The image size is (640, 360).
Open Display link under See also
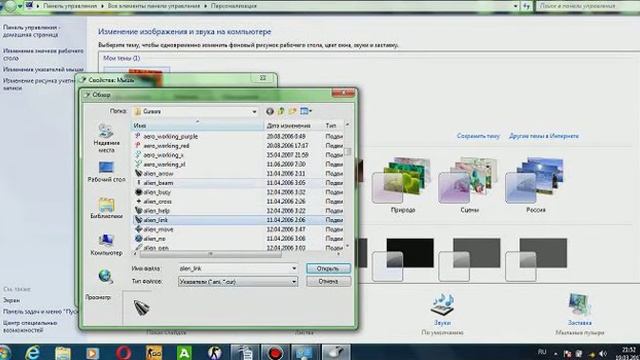pyautogui.click(x=11, y=300)
